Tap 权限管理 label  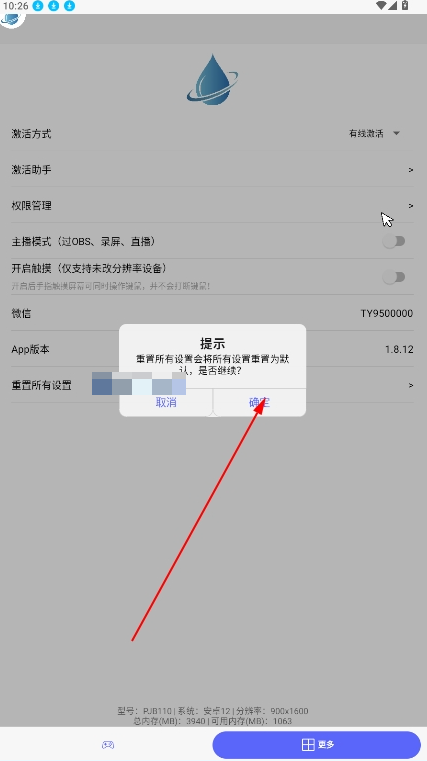(x=32, y=206)
